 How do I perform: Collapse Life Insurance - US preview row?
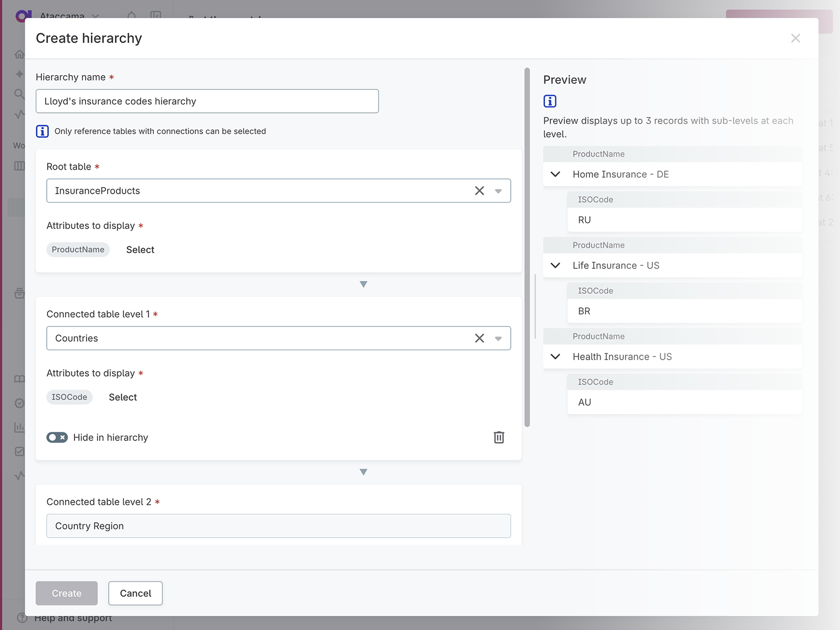(x=555, y=266)
